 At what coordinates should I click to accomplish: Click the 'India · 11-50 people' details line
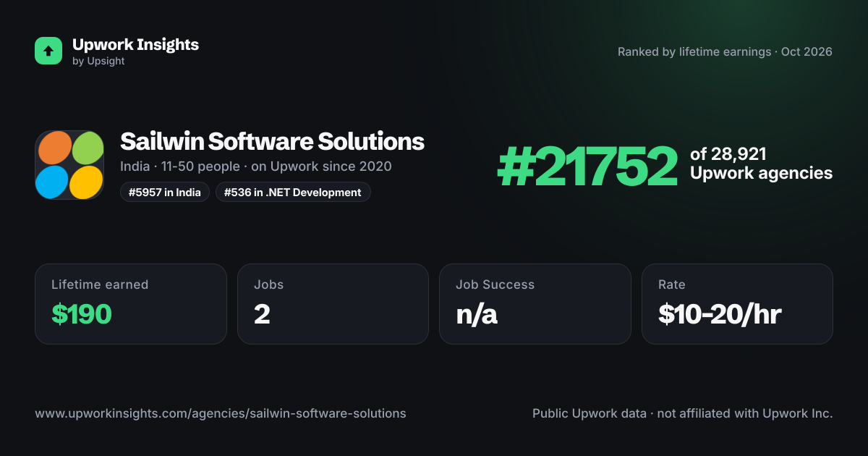point(256,166)
